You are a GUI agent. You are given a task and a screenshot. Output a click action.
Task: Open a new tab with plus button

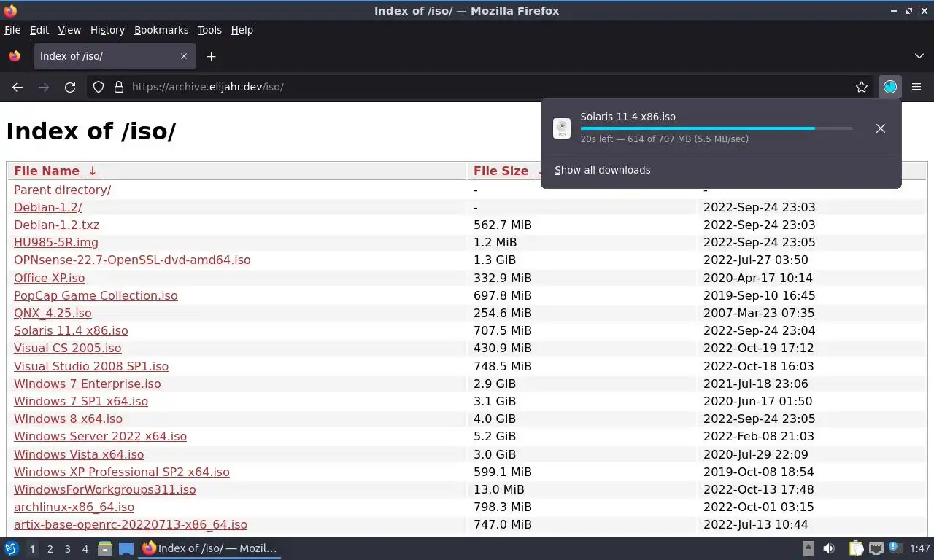[x=211, y=56]
